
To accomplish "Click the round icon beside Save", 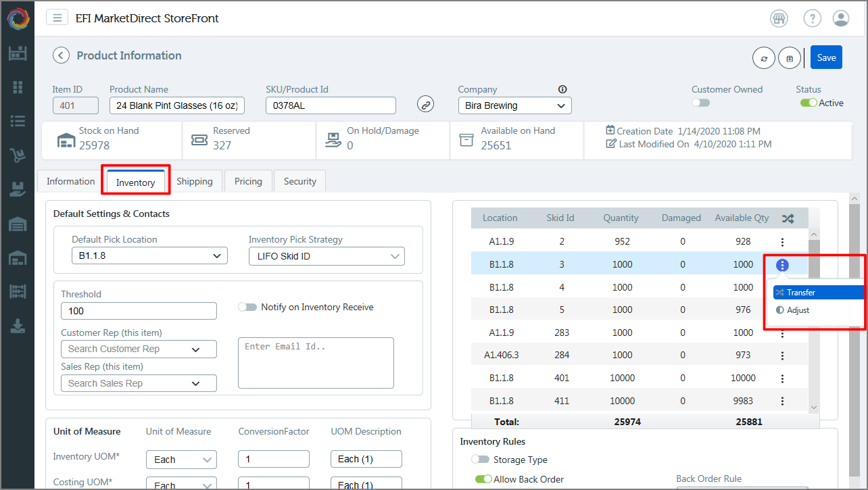I will (790, 58).
